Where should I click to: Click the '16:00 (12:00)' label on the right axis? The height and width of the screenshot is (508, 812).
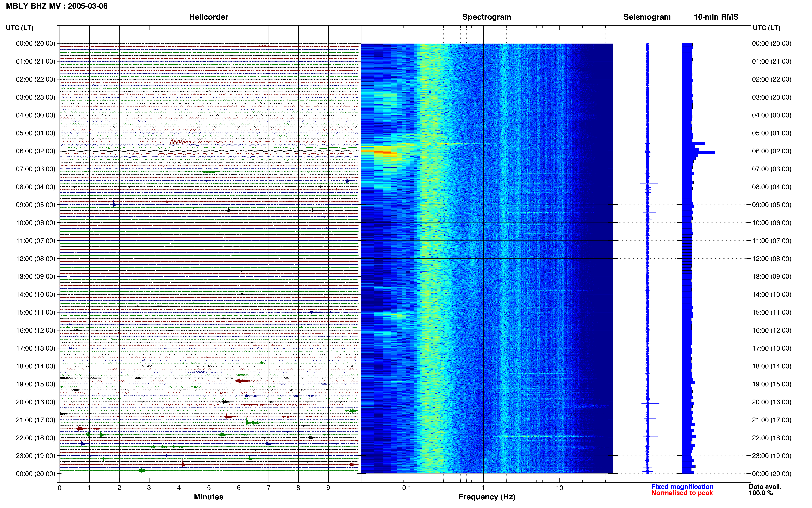(772, 330)
